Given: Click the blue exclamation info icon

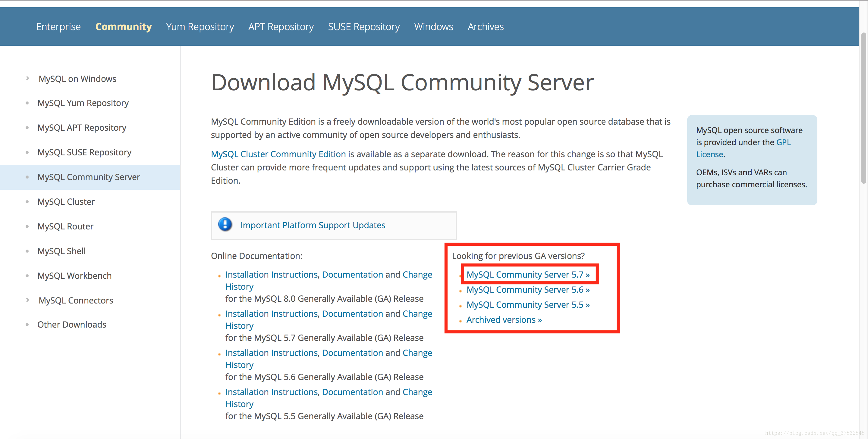Looking at the screenshot, I should 225,225.
